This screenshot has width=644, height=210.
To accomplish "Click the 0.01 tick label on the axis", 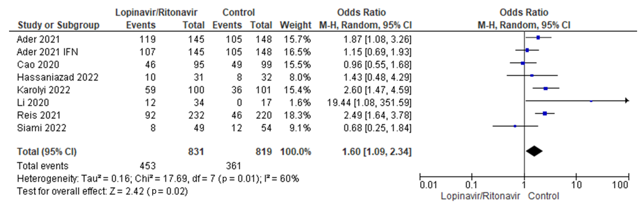I will 429,185.
